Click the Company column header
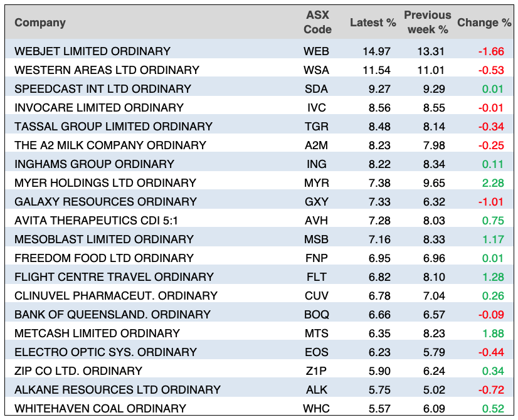 (x=40, y=23)
